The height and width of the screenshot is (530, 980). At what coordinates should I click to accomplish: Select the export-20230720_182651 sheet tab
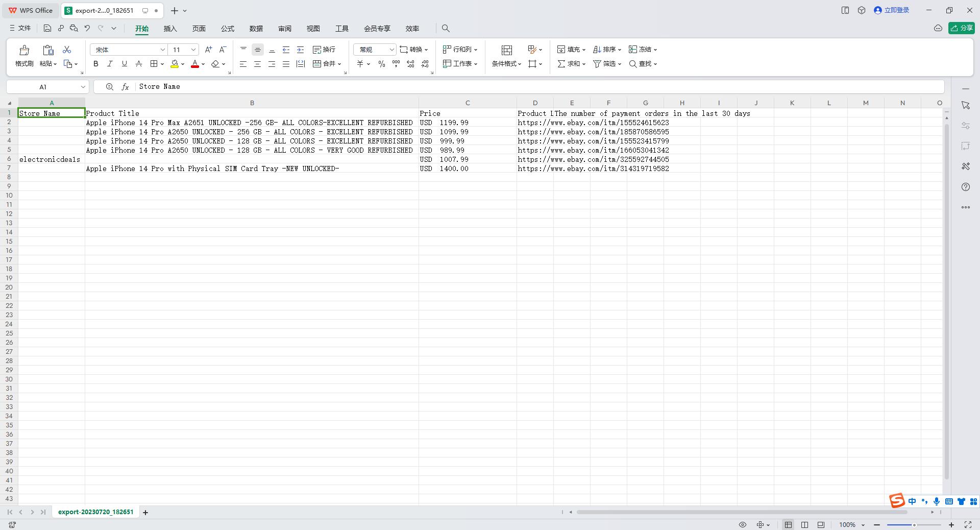(x=95, y=512)
